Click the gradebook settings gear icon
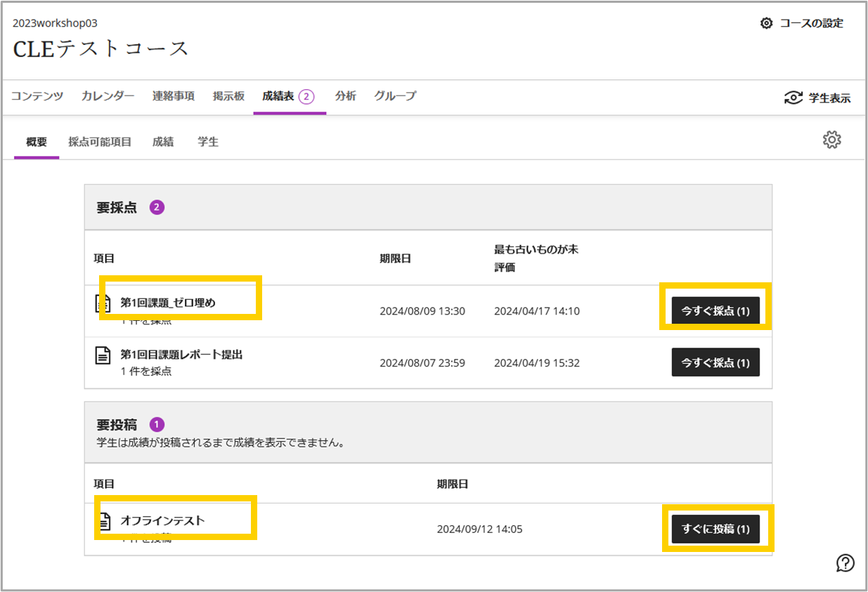The width and height of the screenshot is (868, 592). (831, 140)
